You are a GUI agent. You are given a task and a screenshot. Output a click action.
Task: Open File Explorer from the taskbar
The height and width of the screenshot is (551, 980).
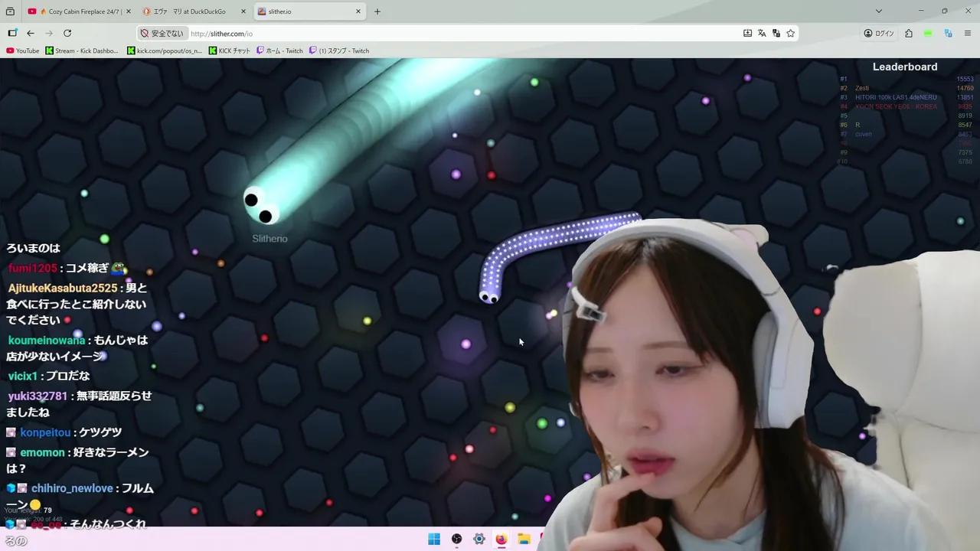524,539
